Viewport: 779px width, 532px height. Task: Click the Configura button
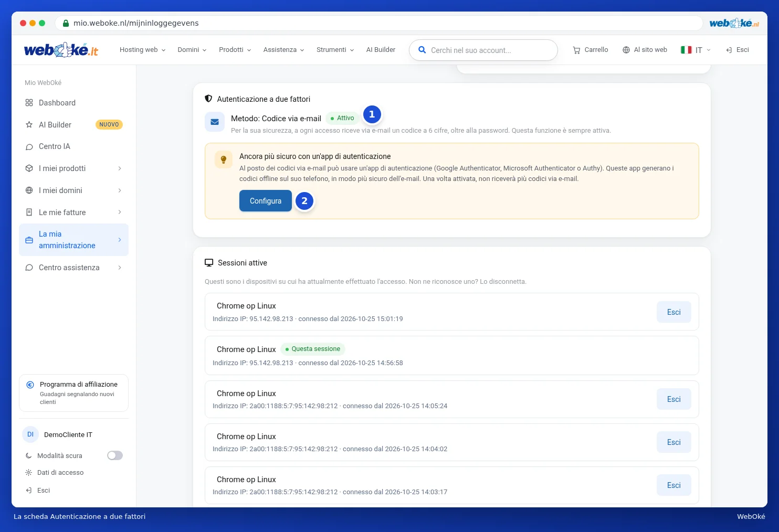(266, 201)
